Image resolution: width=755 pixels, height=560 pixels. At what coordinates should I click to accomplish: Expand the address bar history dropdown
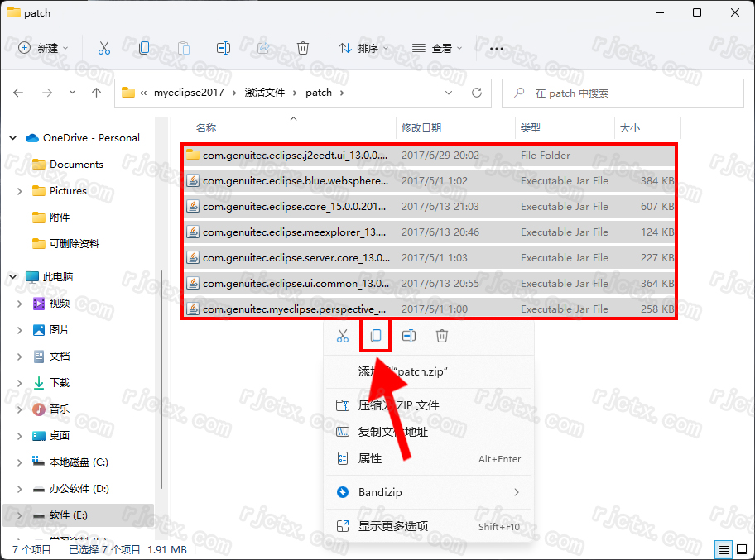449,93
